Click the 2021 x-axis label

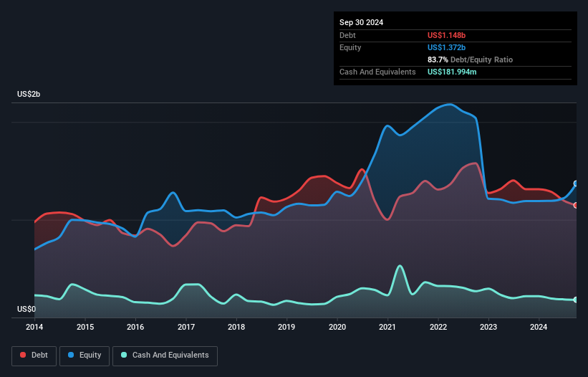point(387,327)
